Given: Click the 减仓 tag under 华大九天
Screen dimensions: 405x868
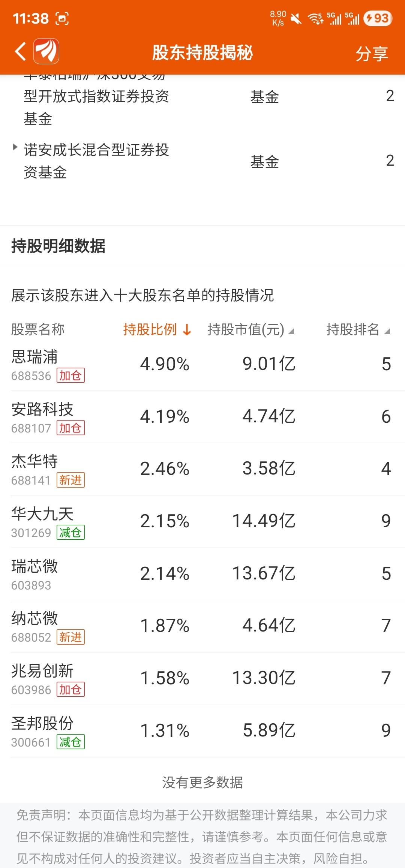Looking at the screenshot, I should click(70, 532).
